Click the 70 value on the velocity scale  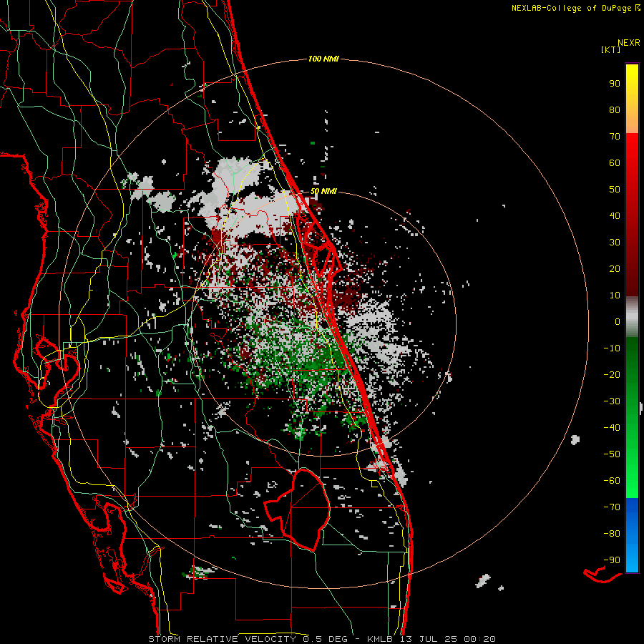click(615, 137)
